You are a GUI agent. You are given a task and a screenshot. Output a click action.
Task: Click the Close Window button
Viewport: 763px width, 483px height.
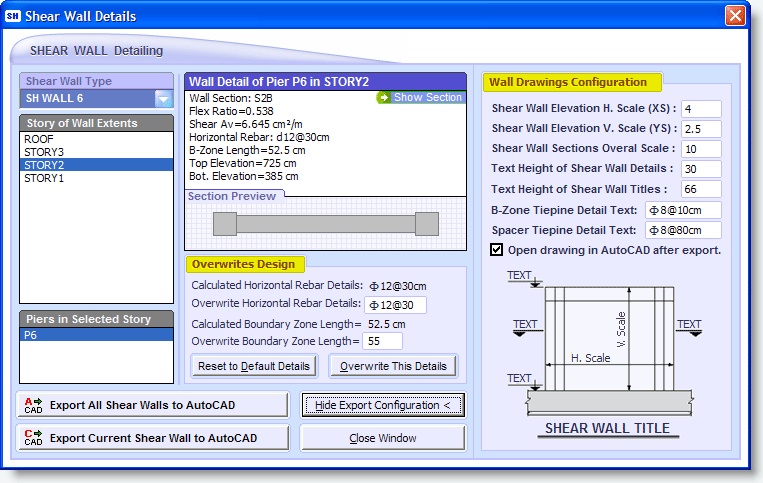[383, 438]
